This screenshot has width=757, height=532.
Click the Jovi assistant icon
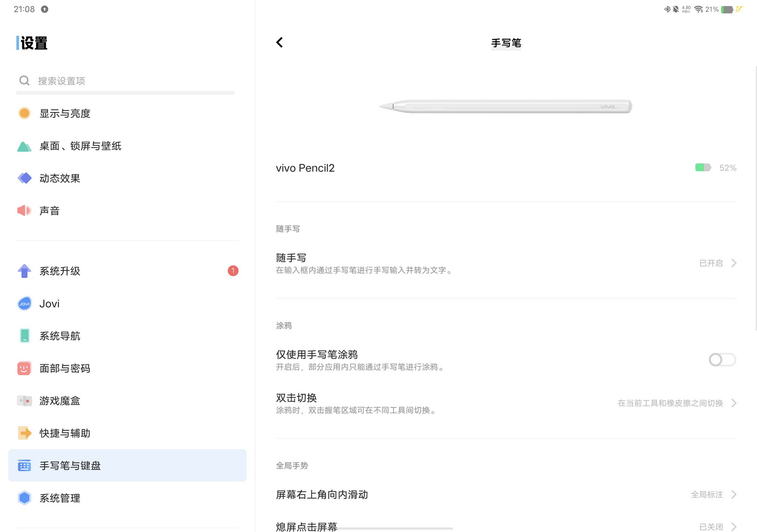[24, 303]
